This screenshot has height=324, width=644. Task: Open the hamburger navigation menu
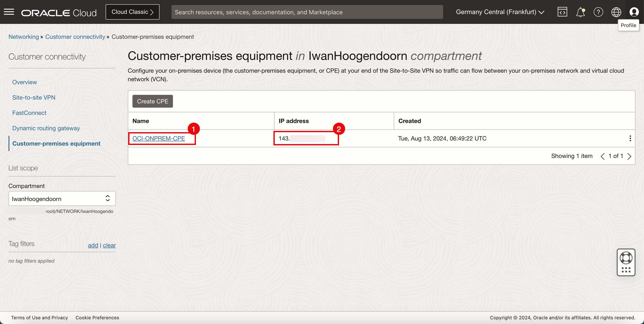tap(9, 12)
